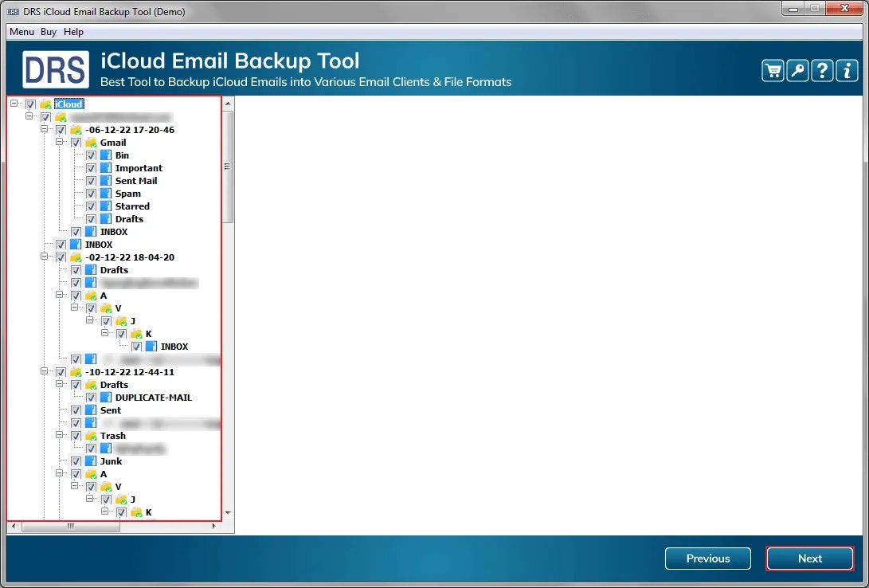
Task: Collapse the -02-12-22 18-04-20 node
Action: coord(45,257)
